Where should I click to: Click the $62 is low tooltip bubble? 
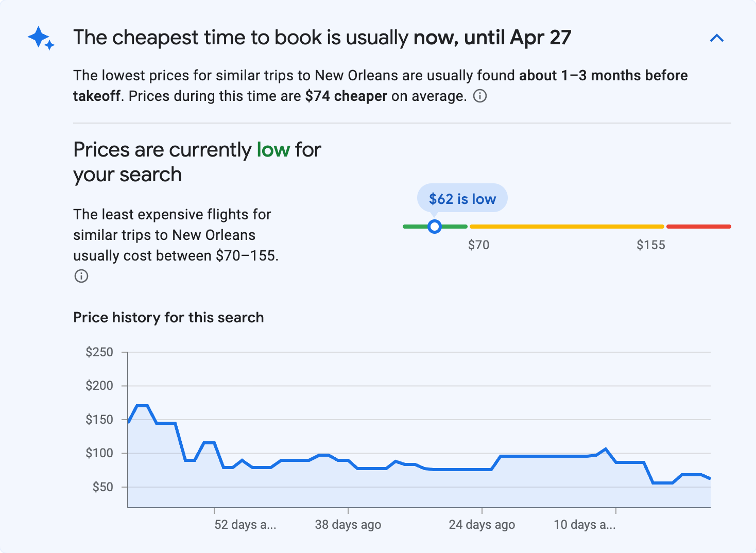coord(461,198)
